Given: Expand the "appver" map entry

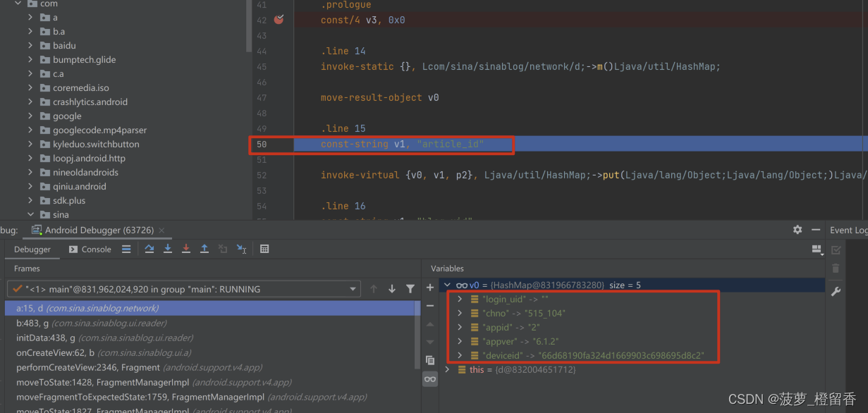Looking at the screenshot, I should click(x=460, y=341).
